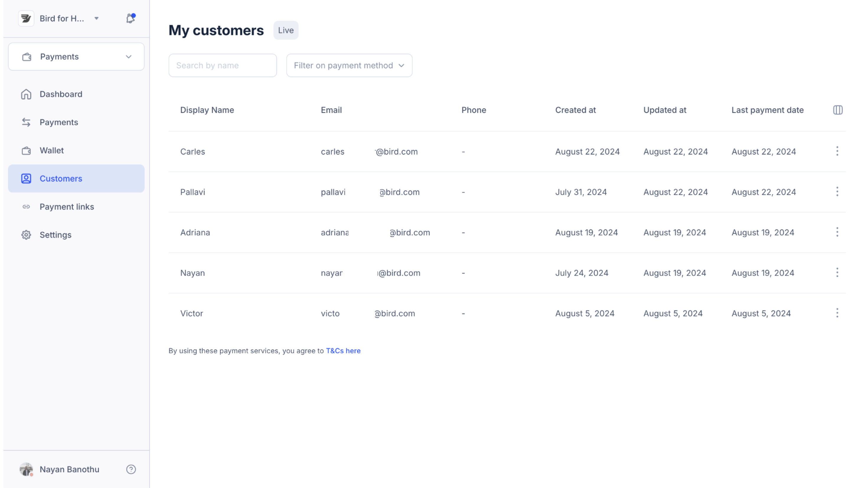Open the help question mark icon
Viewport: 868px width, 488px height.
coord(131,469)
